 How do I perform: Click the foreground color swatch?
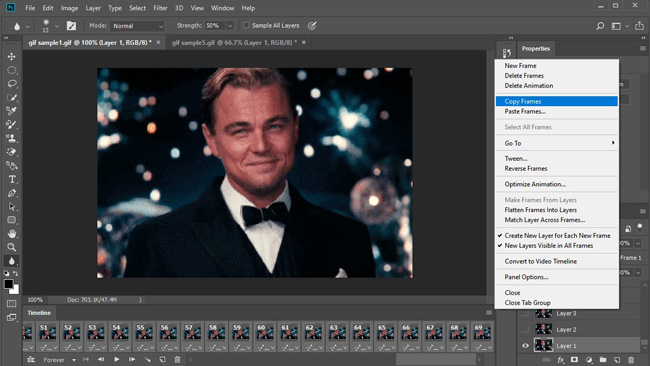point(8,284)
